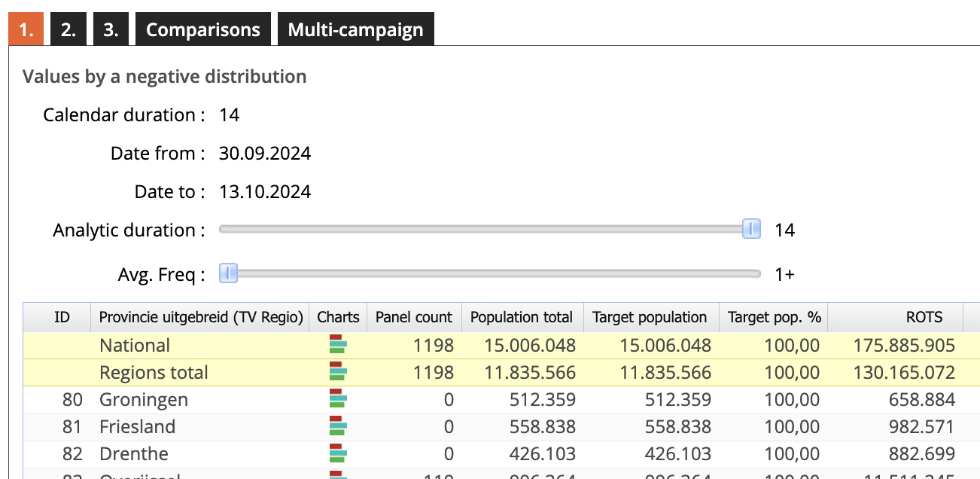Select the Friesland row ID cell 81
Image resolution: width=980 pixels, height=479 pixels.
click(x=72, y=427)
